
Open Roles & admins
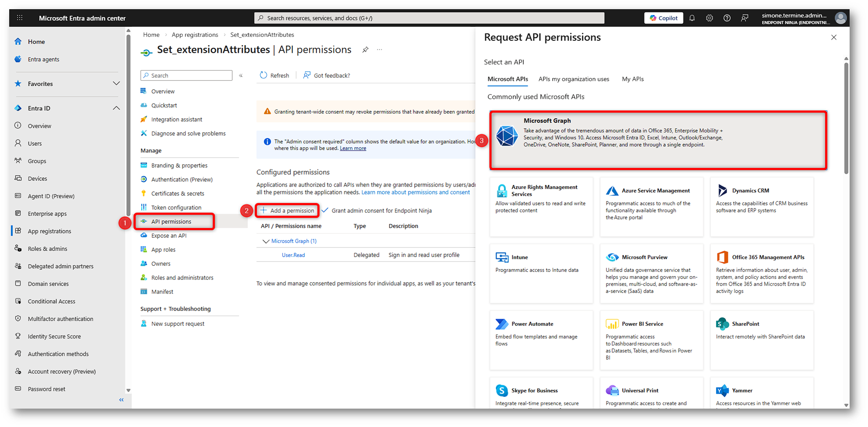[48, 248]
